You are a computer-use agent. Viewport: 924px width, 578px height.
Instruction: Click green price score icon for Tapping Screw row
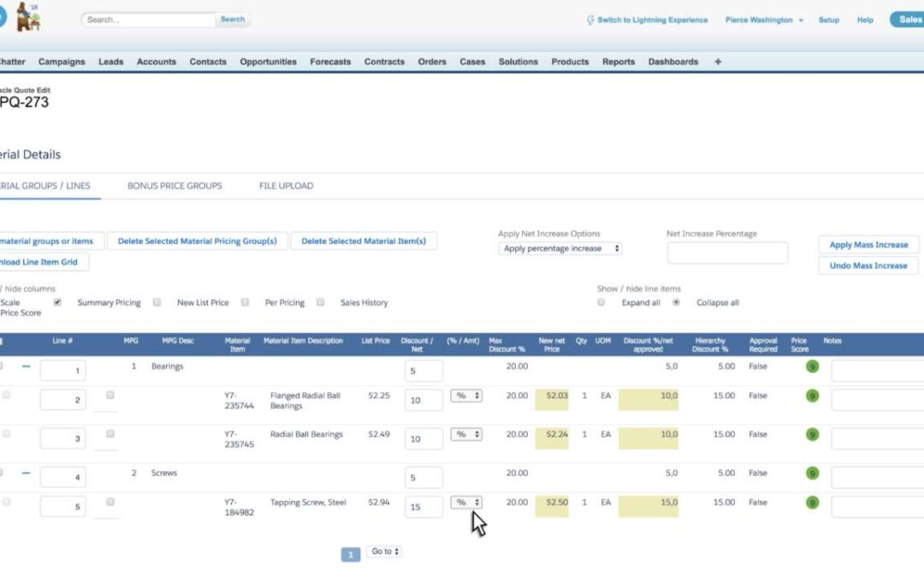tap(812, 503)
